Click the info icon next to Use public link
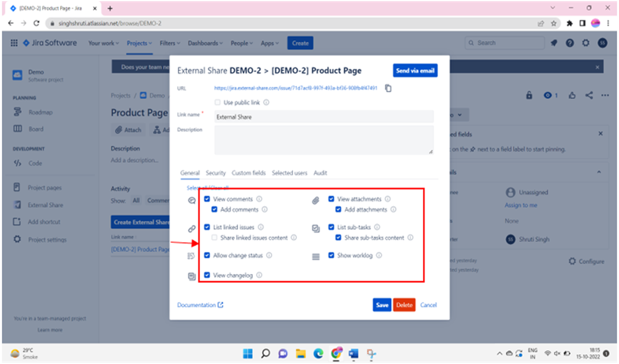The image size is (619, 364). pyautogui.click(x=266, y=103)
